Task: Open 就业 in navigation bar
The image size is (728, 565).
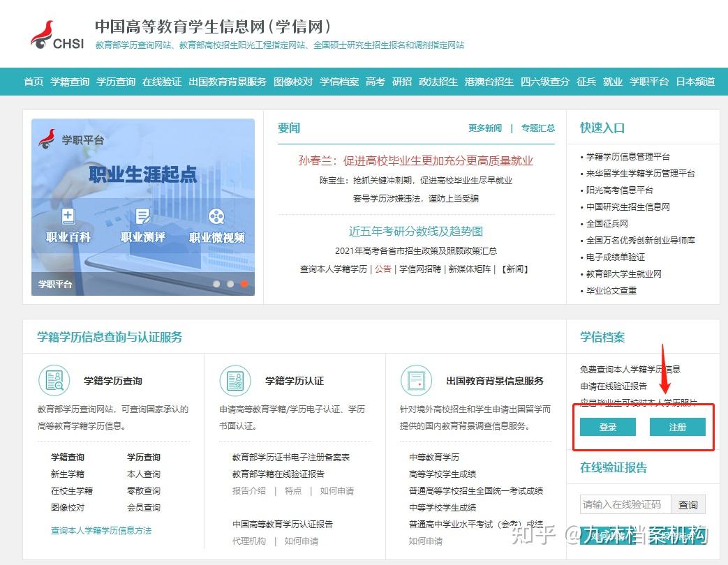Action: pos(612,82)
